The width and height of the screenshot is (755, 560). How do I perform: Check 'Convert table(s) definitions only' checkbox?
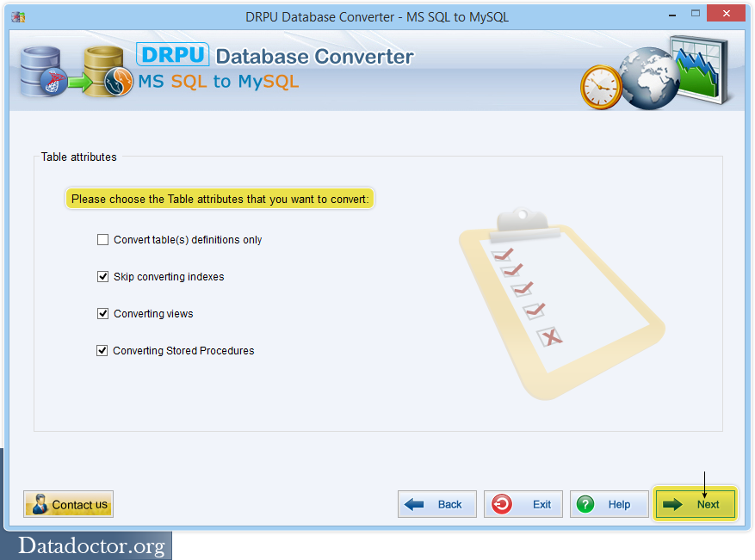click(102, 240)
